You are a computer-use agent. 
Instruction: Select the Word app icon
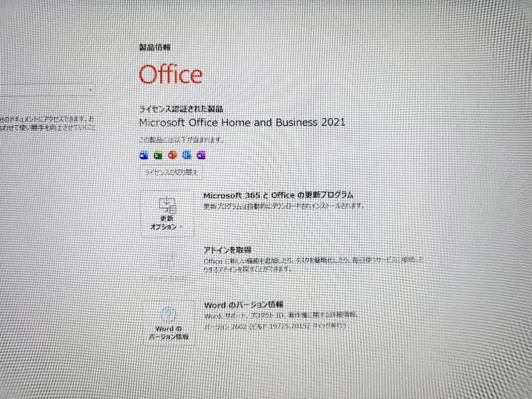(143, 155)
